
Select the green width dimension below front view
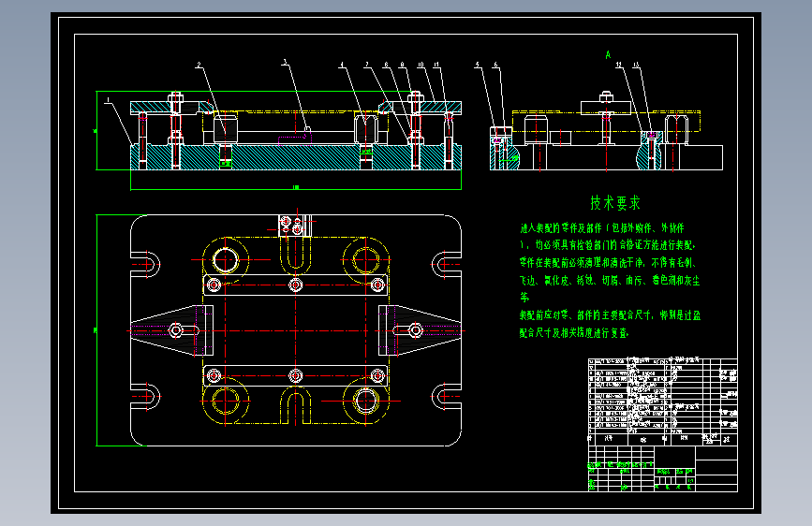(296, 187)
